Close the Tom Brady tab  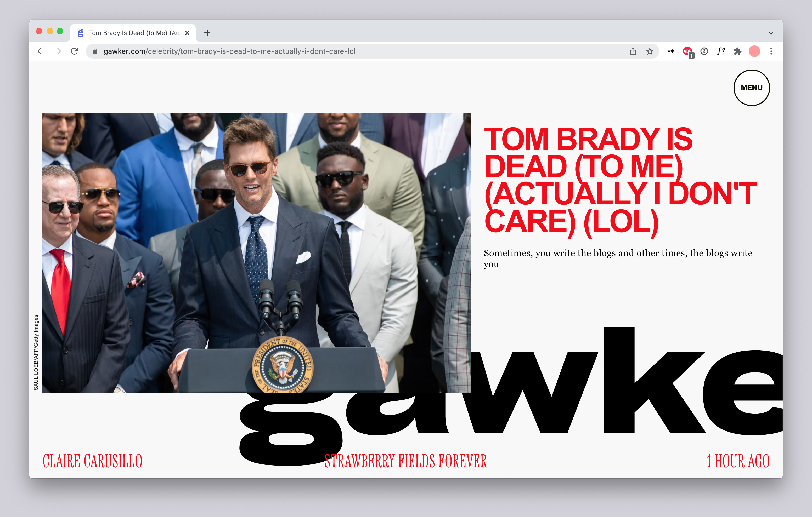click(x=188, y=33)
